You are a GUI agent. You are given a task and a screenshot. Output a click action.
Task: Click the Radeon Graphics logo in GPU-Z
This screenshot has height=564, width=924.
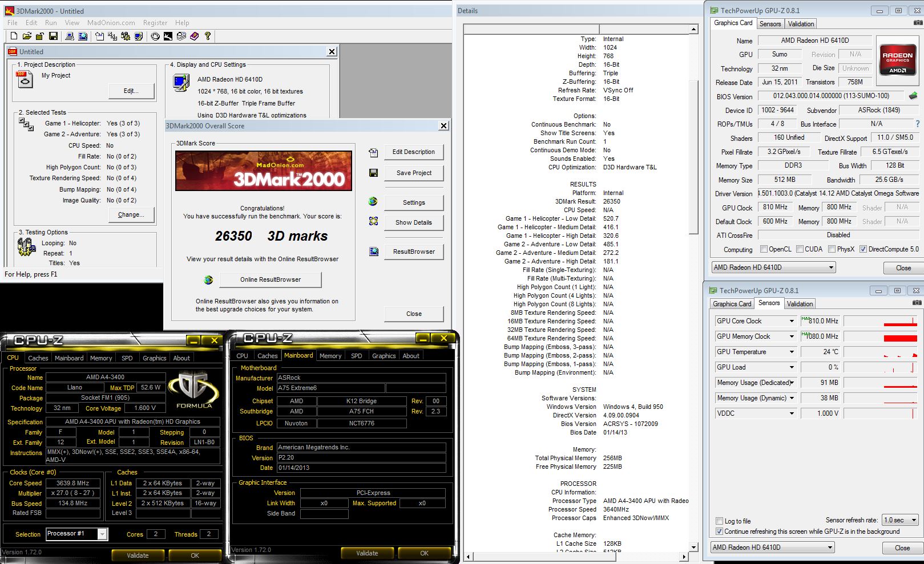[897, 61]
